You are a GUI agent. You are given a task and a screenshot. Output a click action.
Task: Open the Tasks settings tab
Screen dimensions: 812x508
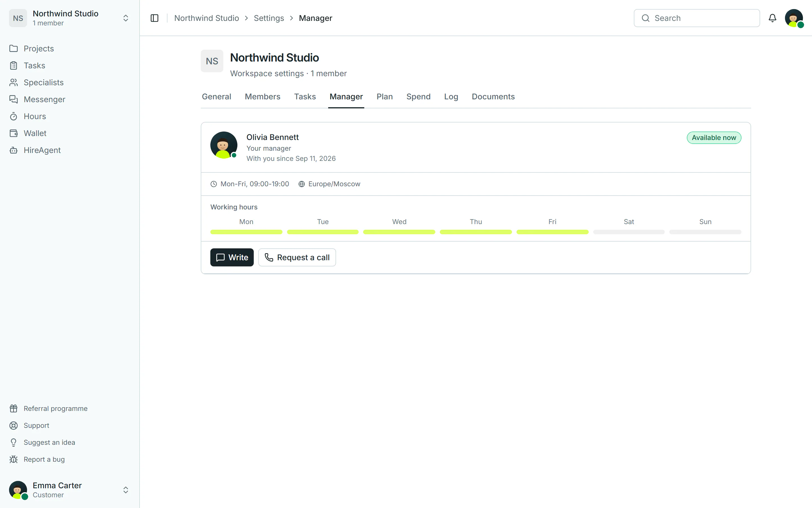(x=305, y=97)
